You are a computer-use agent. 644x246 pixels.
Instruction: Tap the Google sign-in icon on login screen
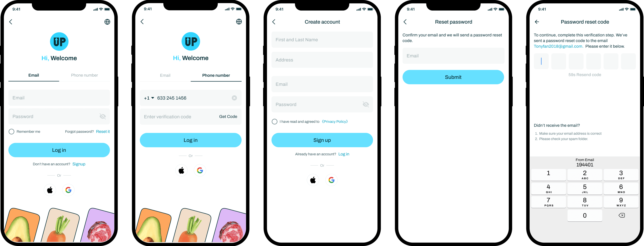(x=69, y=191)
